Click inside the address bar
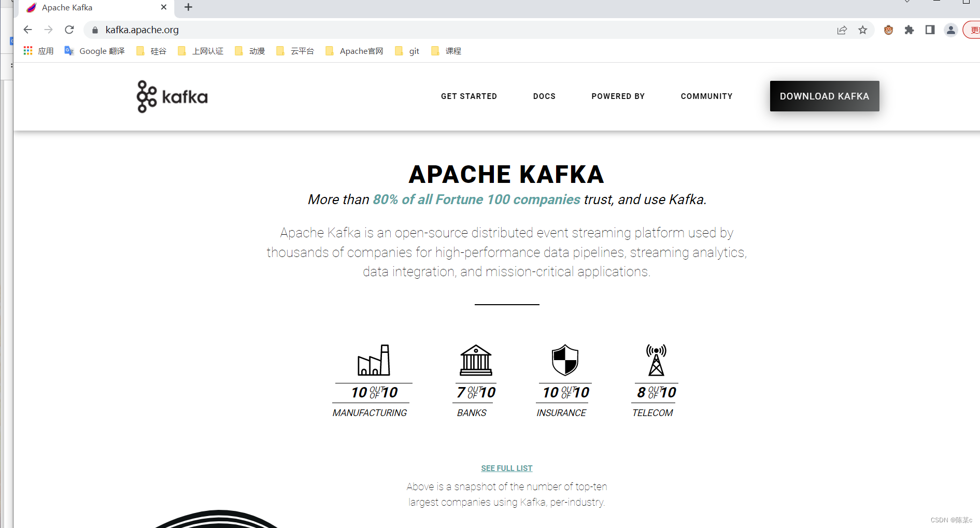 pos(259,30)
